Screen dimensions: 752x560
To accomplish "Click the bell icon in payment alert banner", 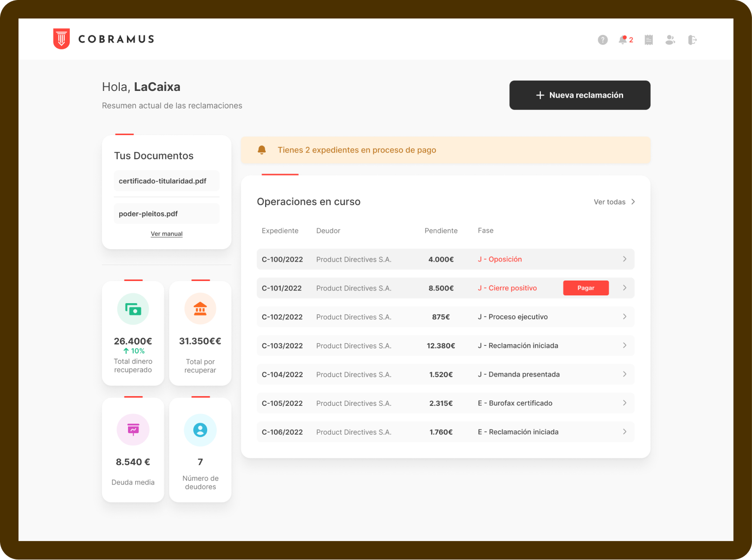I will (x=262, y=150).
